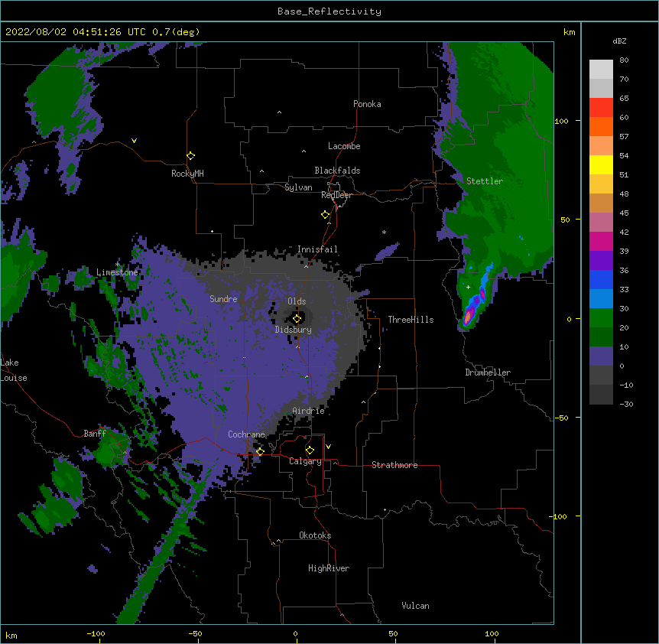Click the intense pink storm core southwest of Stettler
This screenshot has height=644, width=659.
(467, 318)
